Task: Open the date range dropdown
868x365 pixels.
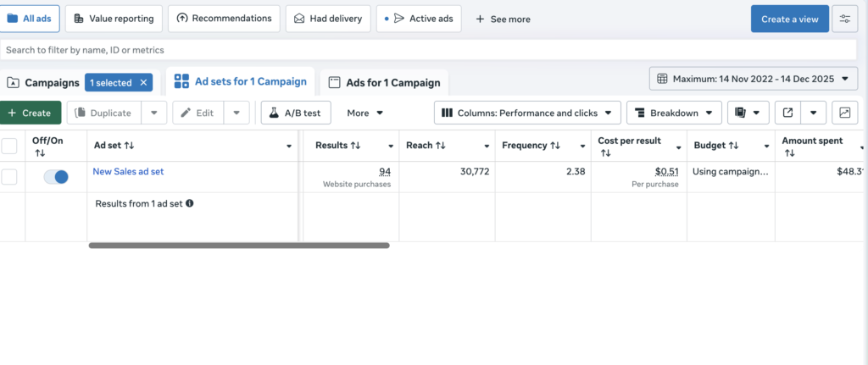Action: pyautogui.click(x=753, y=79)
